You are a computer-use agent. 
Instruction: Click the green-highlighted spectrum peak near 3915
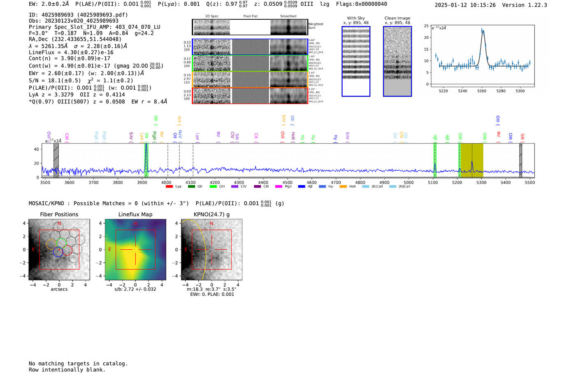tap(146, 160)
